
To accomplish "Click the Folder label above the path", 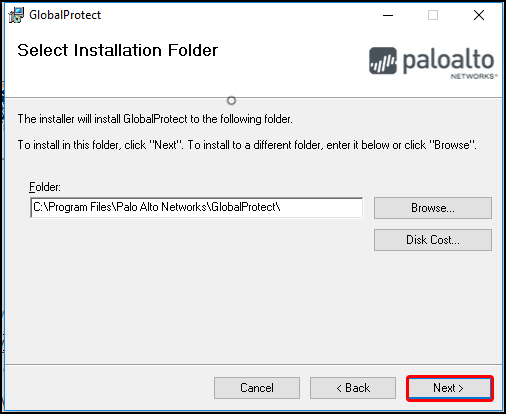I will click(x=45, y=187).
